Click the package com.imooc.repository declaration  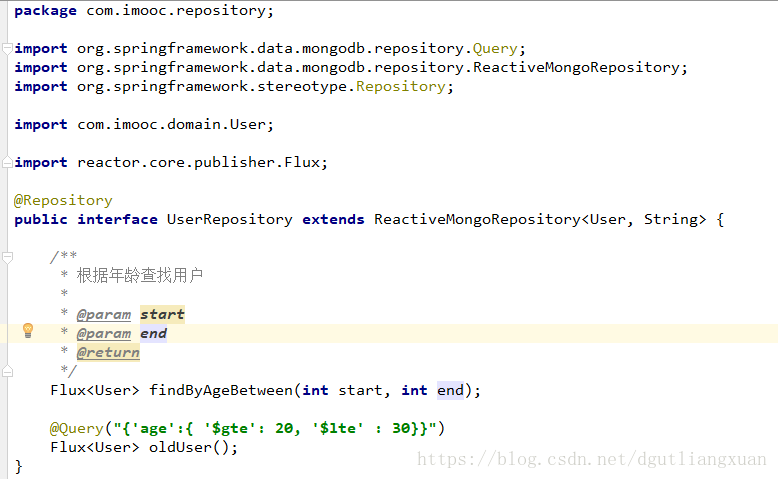coord(144,10)
